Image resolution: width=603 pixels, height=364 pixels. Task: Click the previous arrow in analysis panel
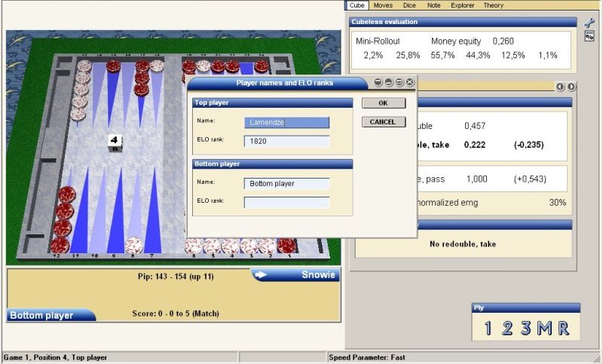pos(560,87)
